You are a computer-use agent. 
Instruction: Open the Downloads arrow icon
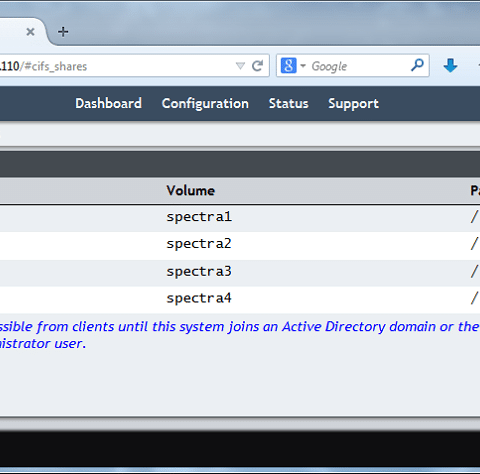[450, 66]
